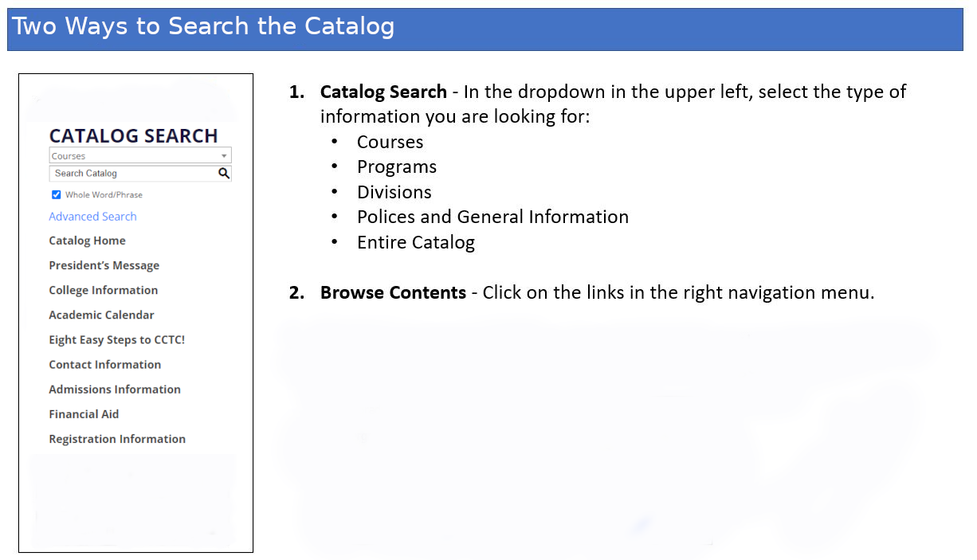Go to Catalog Home
This screenshot has width=977, height=560.
[87, 241]
